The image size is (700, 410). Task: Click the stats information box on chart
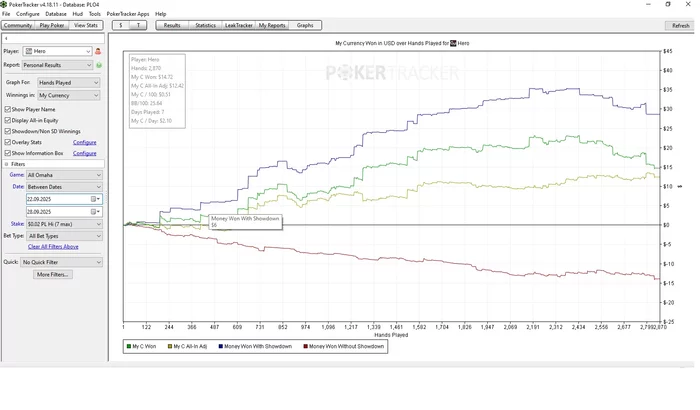157,91
